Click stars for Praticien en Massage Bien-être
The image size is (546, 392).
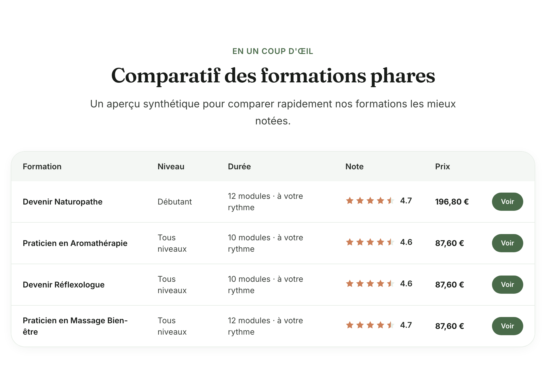coord(370,325)
